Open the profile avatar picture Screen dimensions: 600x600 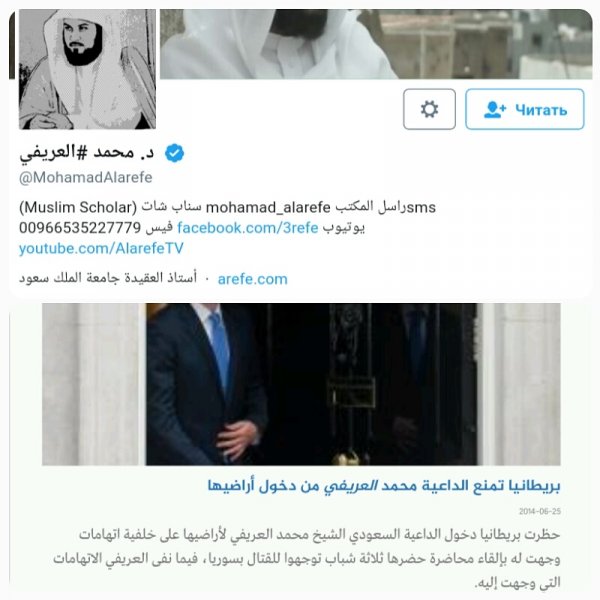[x=87, y=69]
